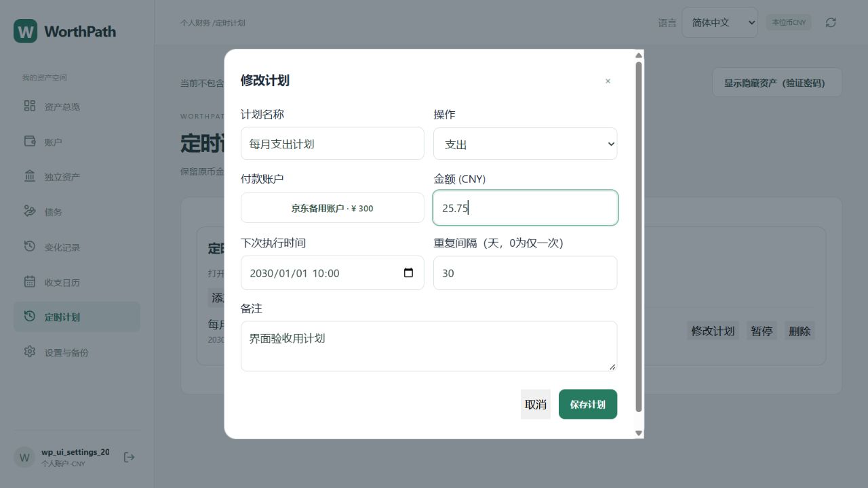Open 设置与备份 settings page
868x488 pixels.
click(77, 352)
